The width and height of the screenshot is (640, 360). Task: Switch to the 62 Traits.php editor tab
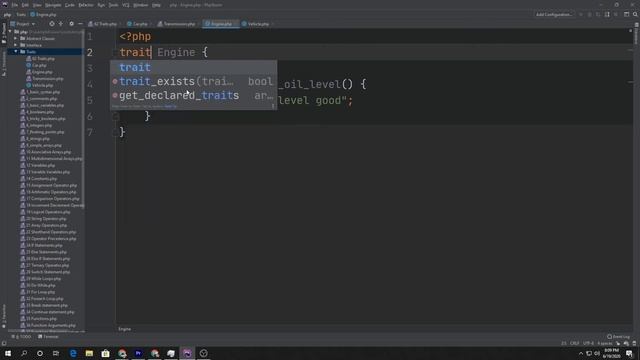pyautogui.click(x=103, y=24)
